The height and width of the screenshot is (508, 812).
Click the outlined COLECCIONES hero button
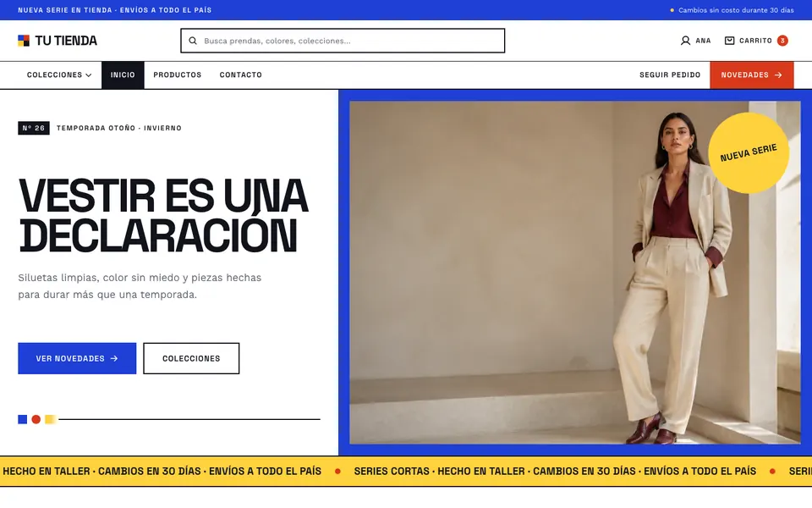pos(191,358)
